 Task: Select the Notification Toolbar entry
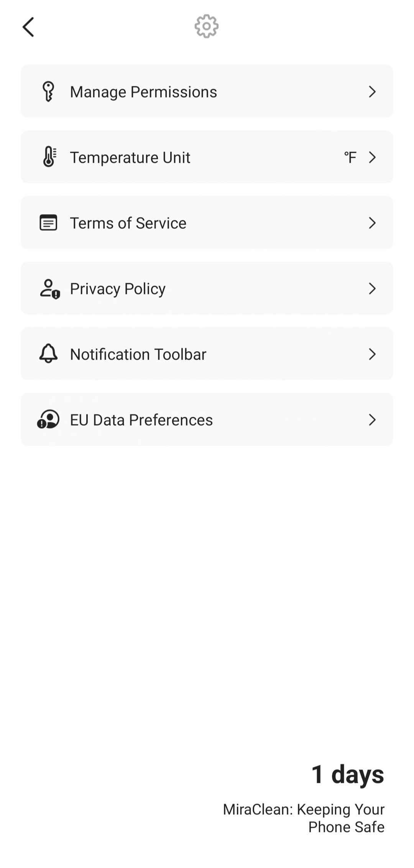(138, 355)
